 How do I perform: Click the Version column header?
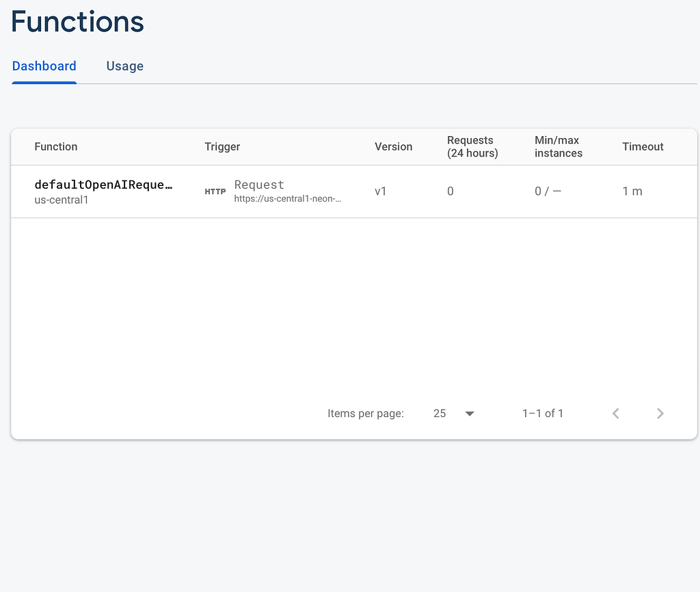click(393, 146)
